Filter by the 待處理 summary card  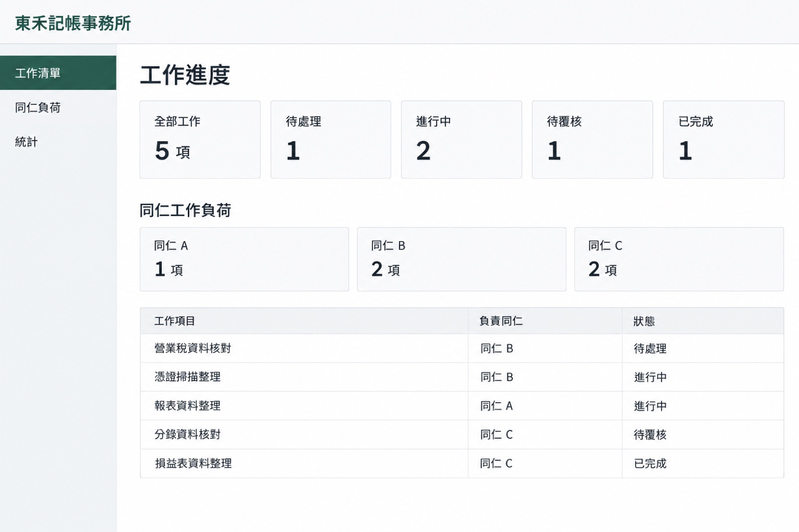331,140
